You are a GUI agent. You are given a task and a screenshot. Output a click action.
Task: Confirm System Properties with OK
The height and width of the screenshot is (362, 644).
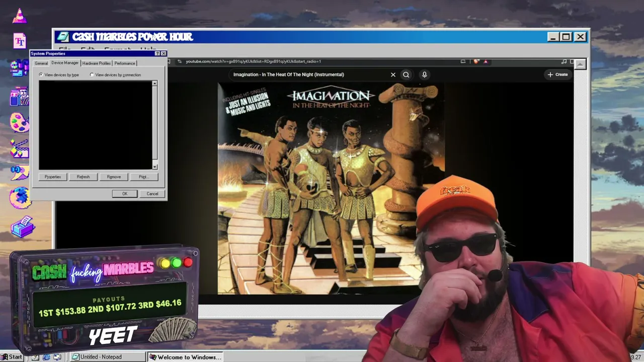tap(125, 194)
